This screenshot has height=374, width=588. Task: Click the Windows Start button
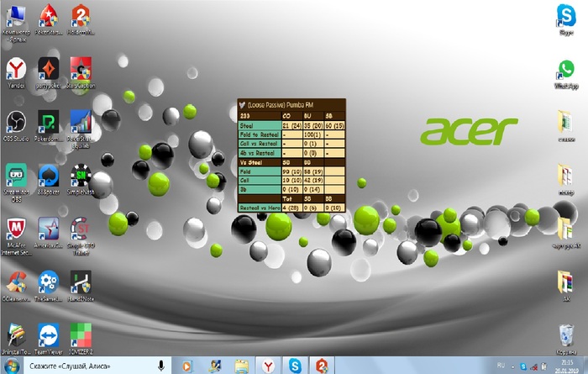pos(12,366)
